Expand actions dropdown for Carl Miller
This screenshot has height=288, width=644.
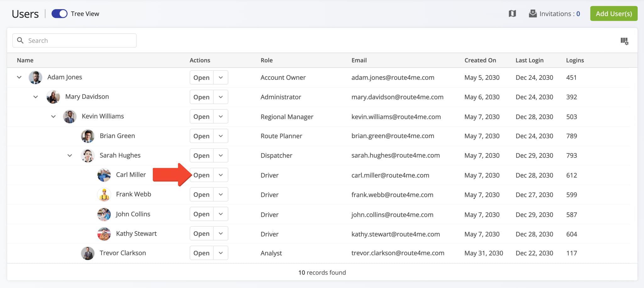click(x=221, y=175)
